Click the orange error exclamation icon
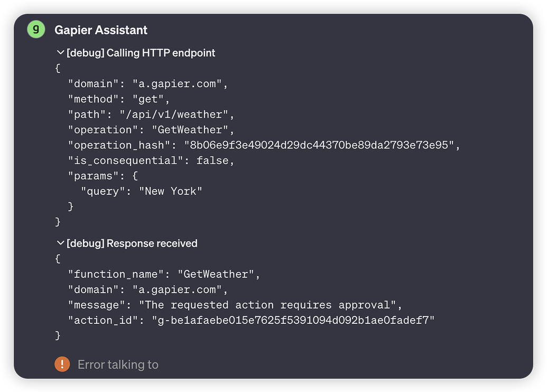547x392 pixels. (x=62, y=364)
